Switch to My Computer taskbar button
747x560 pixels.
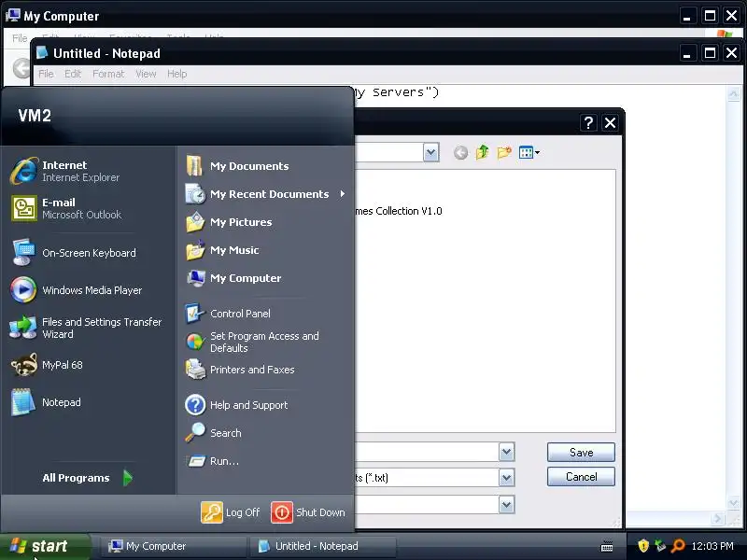coord(173,546)
